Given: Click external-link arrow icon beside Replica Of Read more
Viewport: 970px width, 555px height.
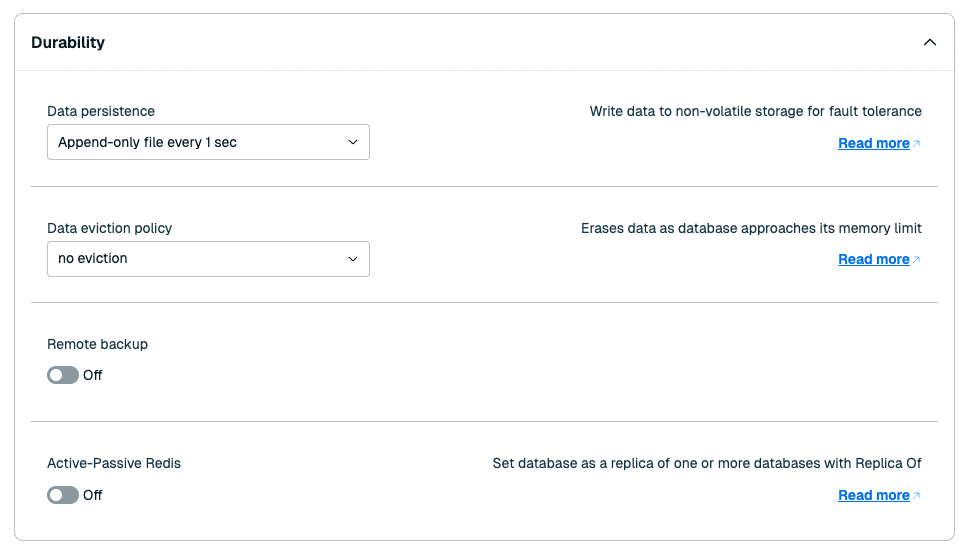Looking at the screenshot, I should (917, 496).
